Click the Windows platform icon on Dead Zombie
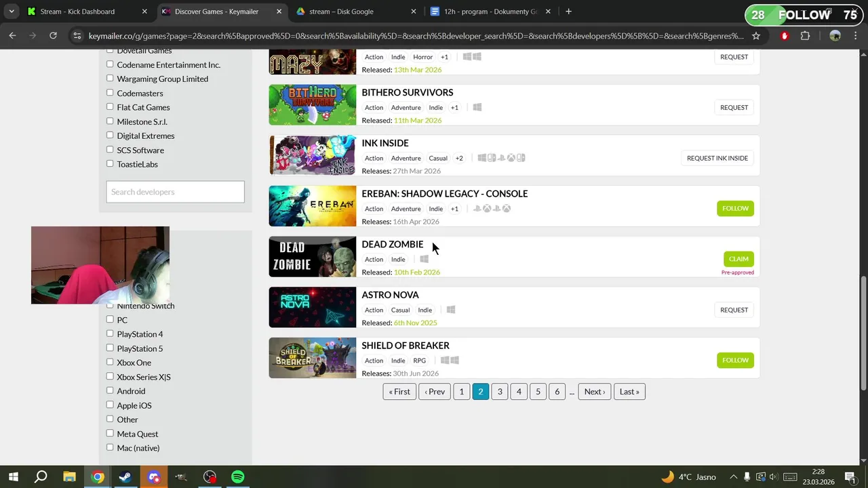The width and height of the screenshot is (868, 488). [x=424, y=259]
